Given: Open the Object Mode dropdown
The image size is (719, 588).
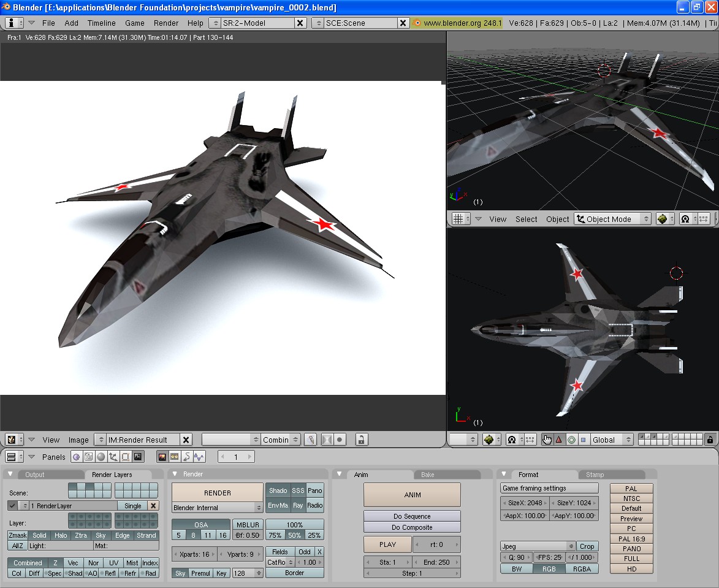Looking at the screenshot, I should click(612, 219).
